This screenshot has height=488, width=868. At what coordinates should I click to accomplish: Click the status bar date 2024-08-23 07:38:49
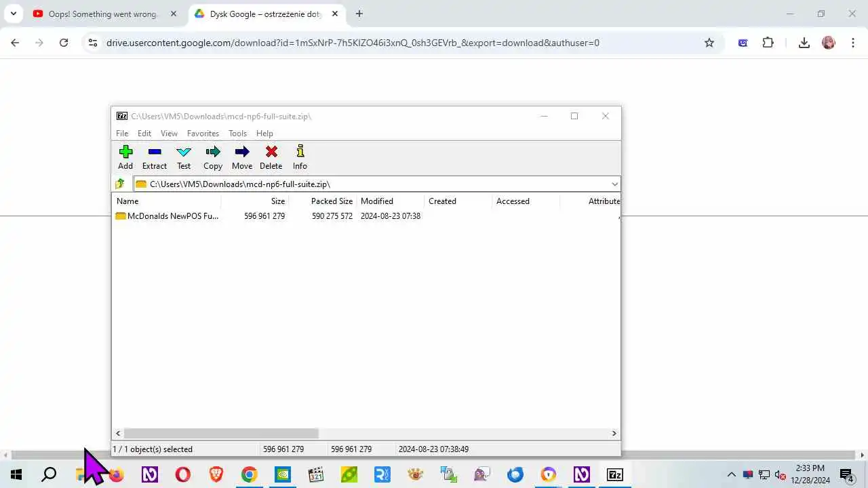click(x=433, y=449)
